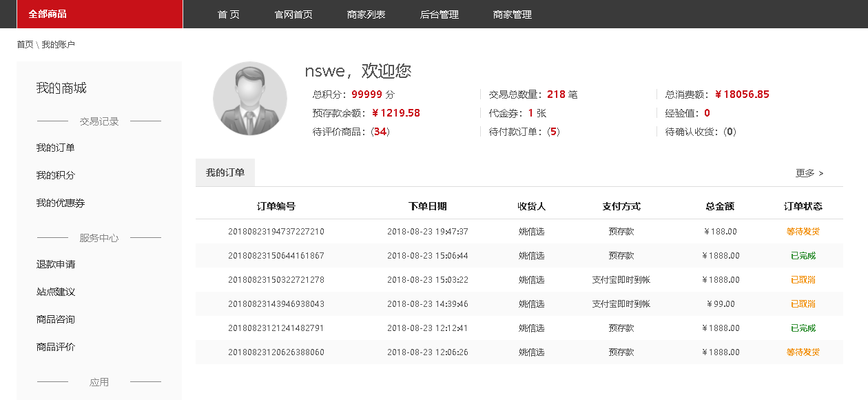Click 已完成 status of order 20180823150644161867
Image resolution: width=868 pixels, height=400 pixels.
803,256
